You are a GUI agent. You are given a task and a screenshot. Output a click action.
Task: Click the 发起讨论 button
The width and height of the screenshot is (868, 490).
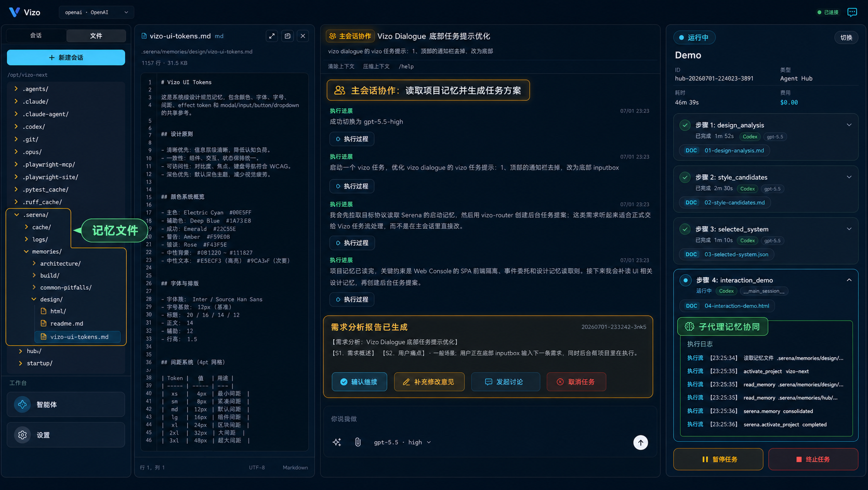505,382
